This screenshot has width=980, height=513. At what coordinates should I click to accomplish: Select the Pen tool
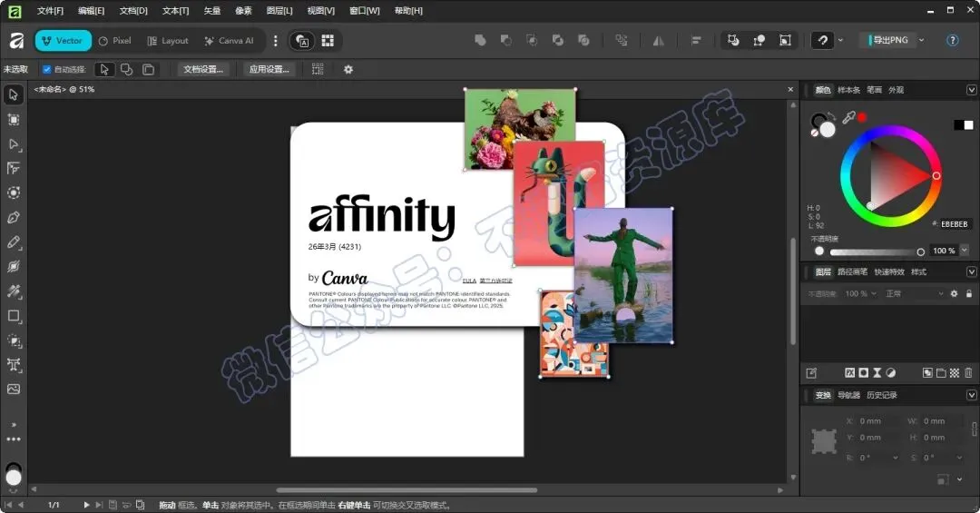13,218
